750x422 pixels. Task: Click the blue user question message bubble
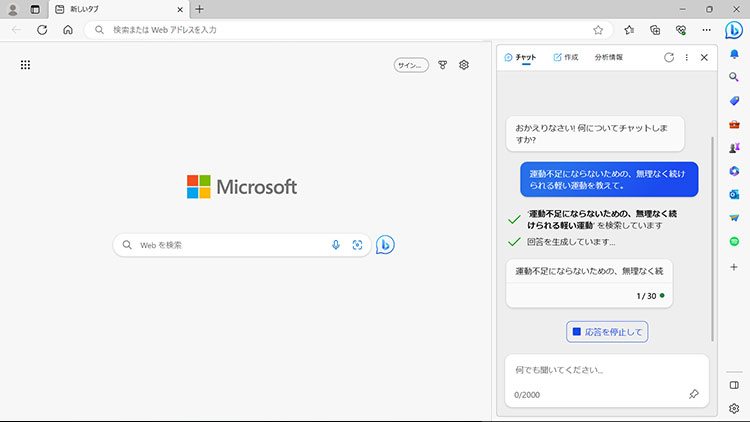(x=609, y=179)
